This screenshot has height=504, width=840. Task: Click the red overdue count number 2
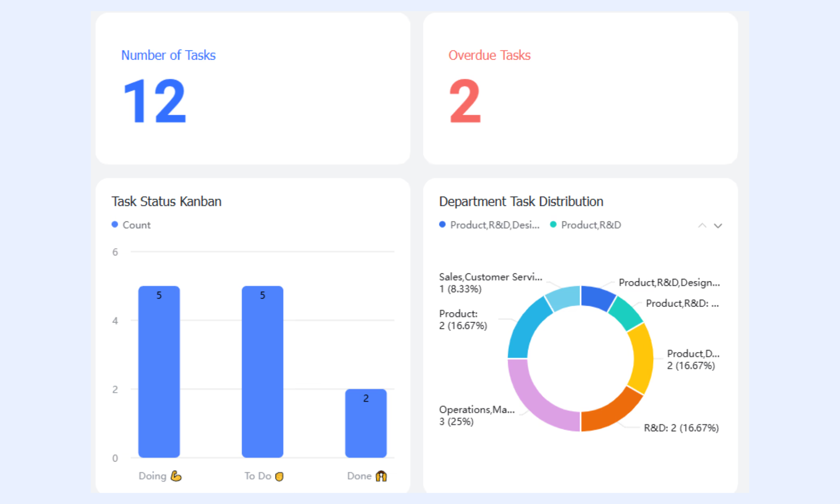pyautogui.click(x=465, y=101)
